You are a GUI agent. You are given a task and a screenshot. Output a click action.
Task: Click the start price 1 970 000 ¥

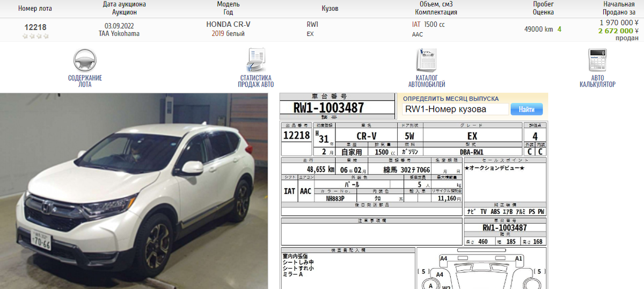tap(619, 23)
